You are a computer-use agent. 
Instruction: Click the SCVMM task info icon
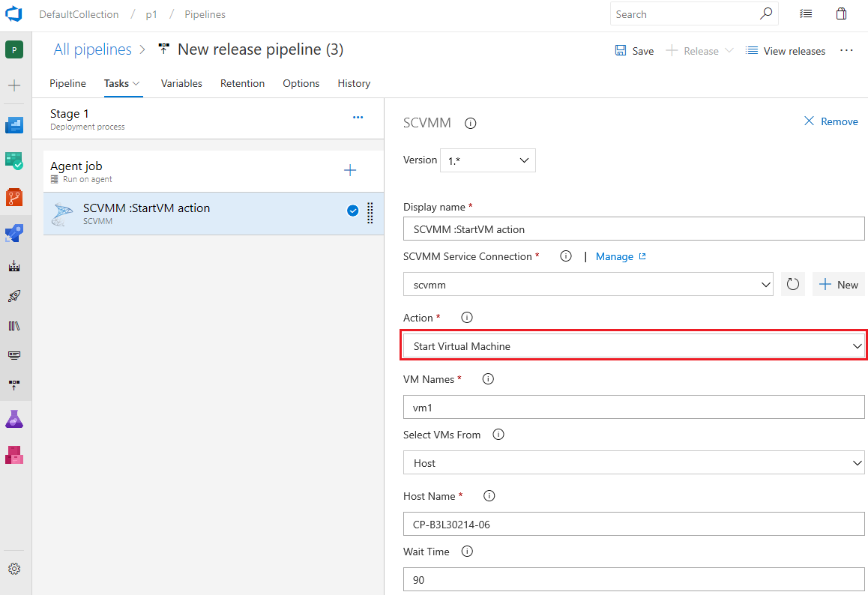(x=471, y=124)
